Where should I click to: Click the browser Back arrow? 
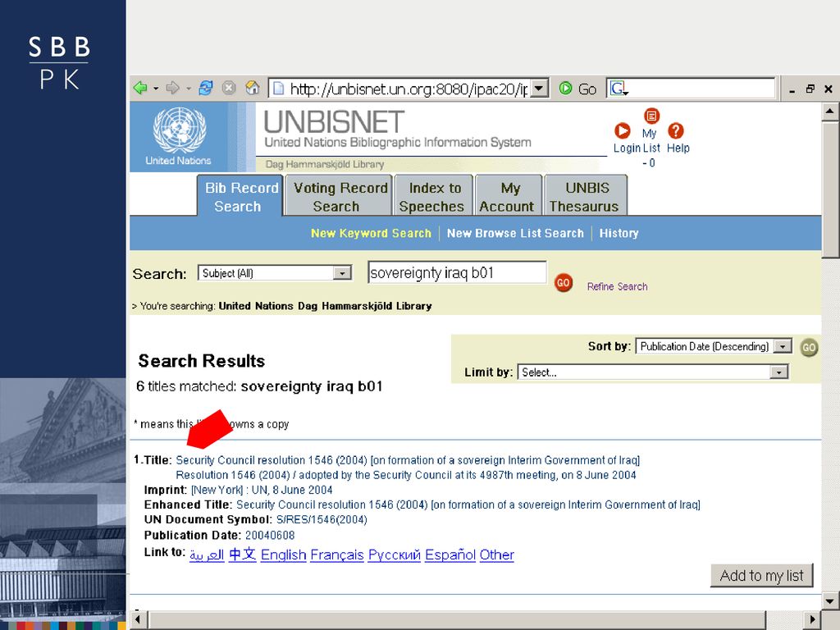coord(141,89)
